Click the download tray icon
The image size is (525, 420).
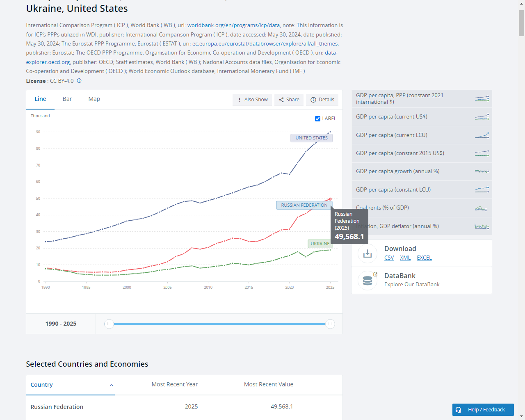[x=367, y=253]
